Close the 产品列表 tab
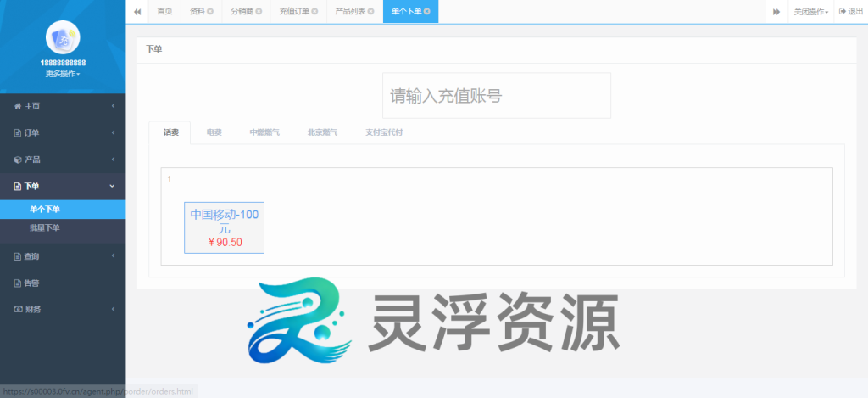868x398 pixels. [x=371, y=12]
